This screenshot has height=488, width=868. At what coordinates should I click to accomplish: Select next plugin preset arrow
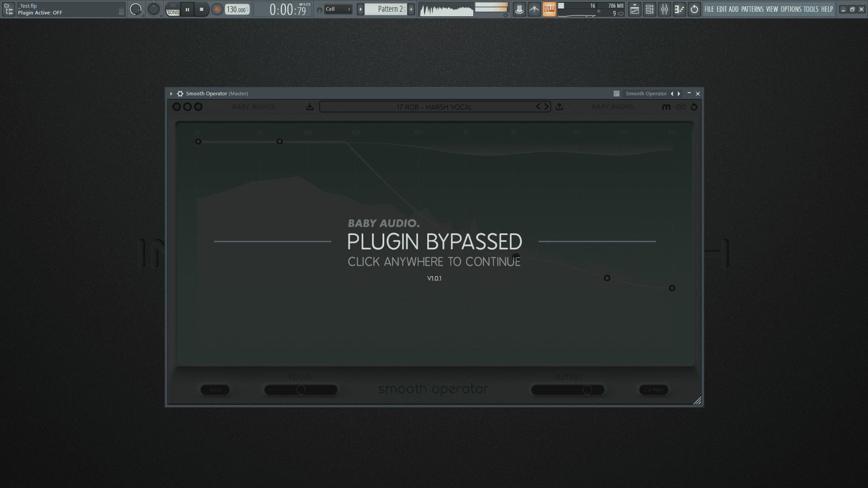click(679, 94)
